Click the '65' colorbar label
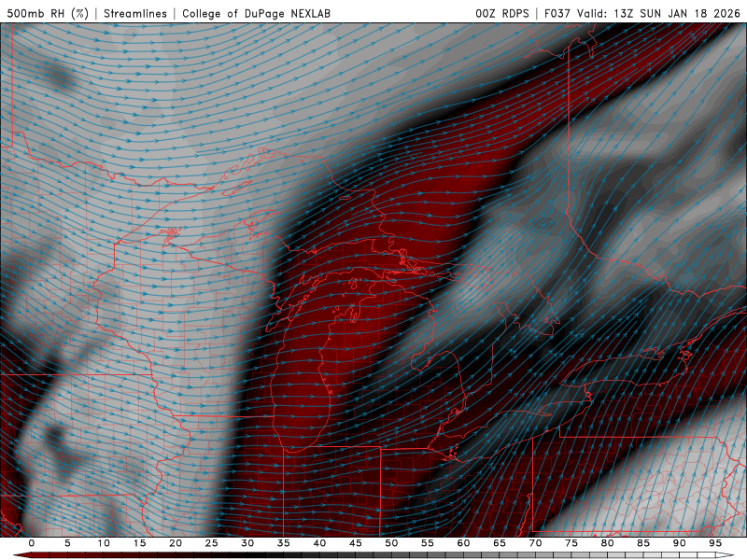The height and width of the screenshot is (560, 747). (500, 543)
